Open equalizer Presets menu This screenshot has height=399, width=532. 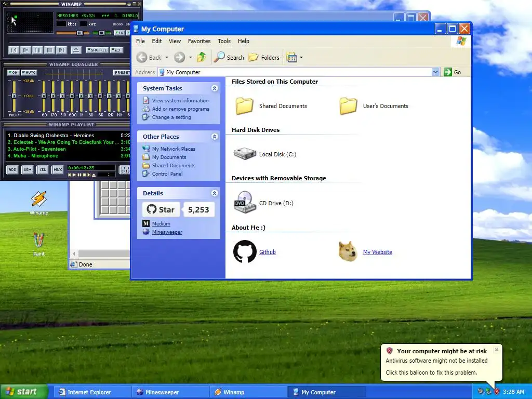[x=122, y=73]
